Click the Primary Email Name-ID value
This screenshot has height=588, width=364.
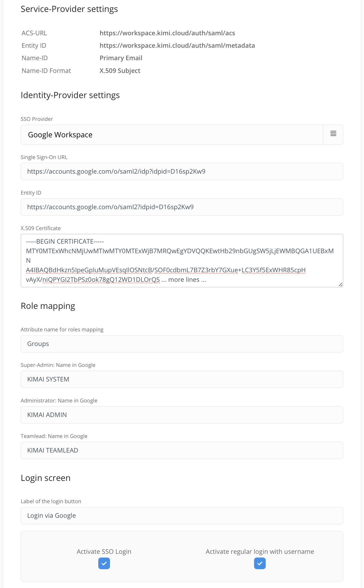point(121,58)
